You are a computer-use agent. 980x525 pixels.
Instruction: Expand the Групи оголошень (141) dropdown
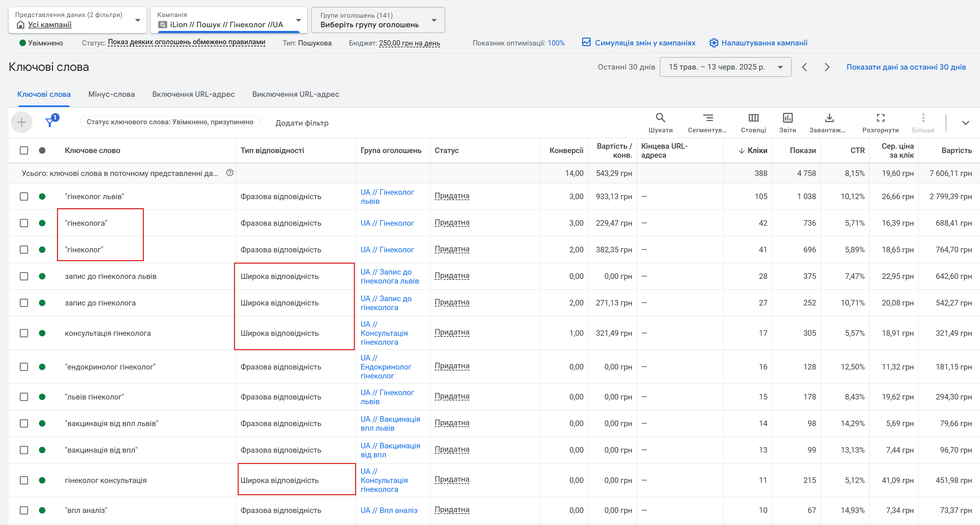pos(378,20)
